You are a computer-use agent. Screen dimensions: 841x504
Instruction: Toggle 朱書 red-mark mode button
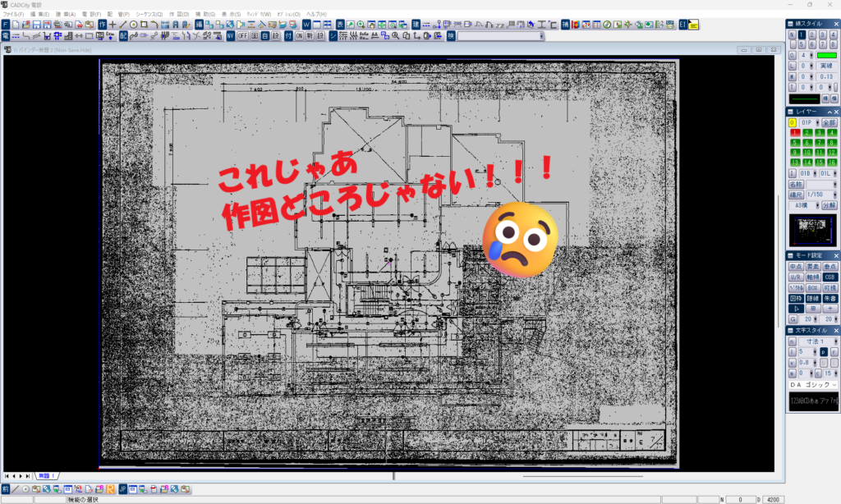[x=830, y=299]
